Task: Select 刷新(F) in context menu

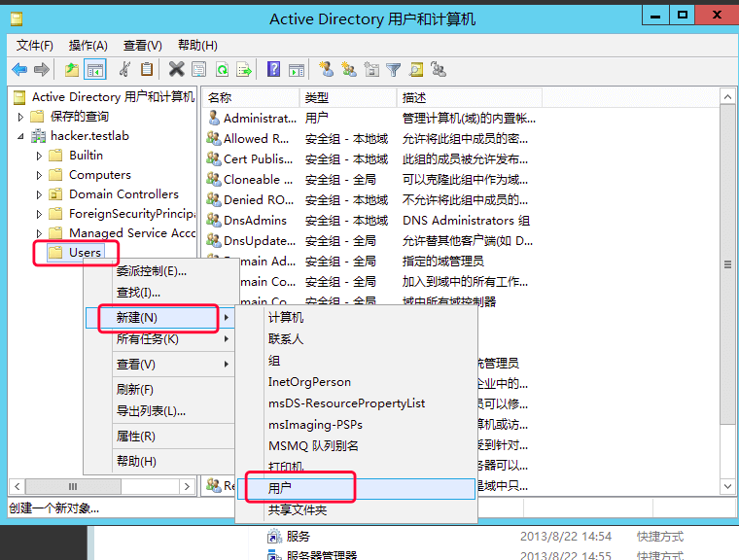Action: tap(160, 389)
